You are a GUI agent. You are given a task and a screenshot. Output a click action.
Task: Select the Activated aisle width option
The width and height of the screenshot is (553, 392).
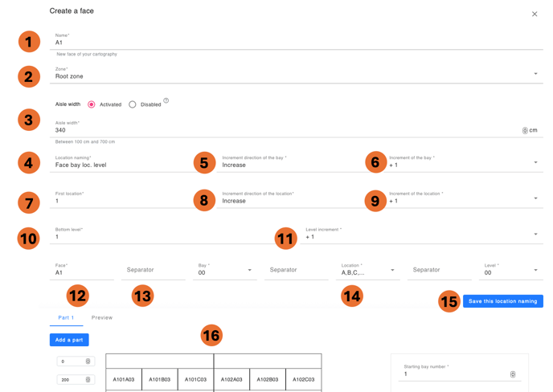(92, 104)
